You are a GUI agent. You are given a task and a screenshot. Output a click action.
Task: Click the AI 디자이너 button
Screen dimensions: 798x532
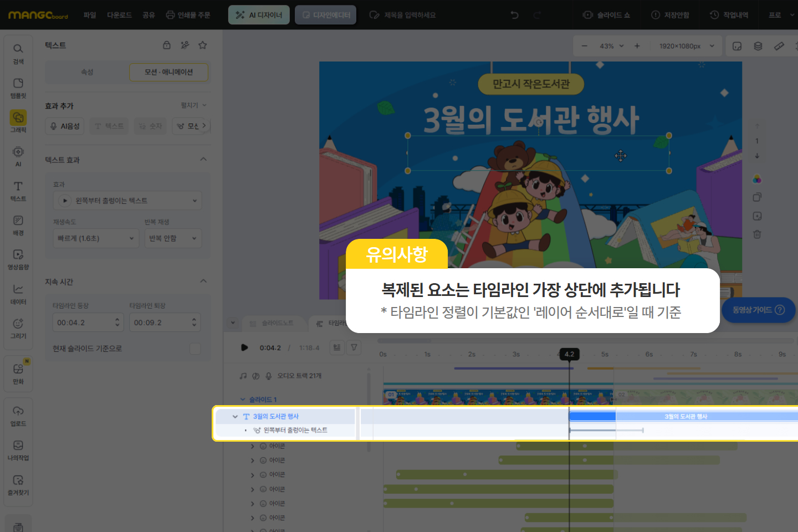coord(259,15)
